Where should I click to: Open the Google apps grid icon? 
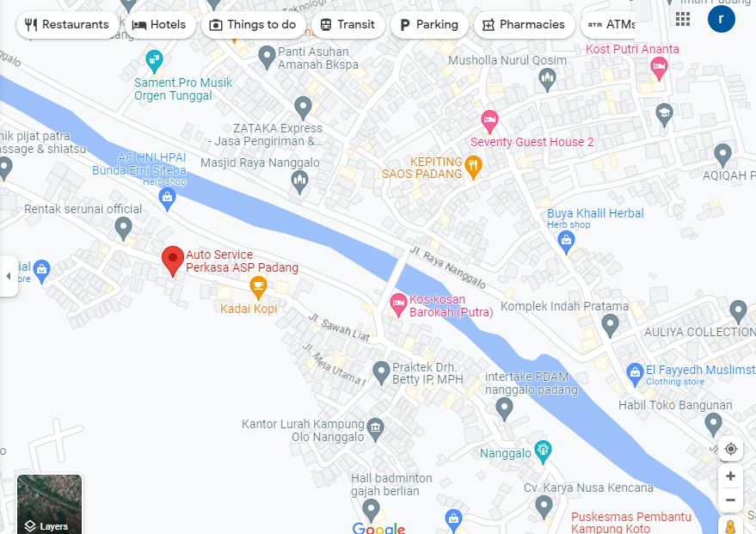pos(683,19)
